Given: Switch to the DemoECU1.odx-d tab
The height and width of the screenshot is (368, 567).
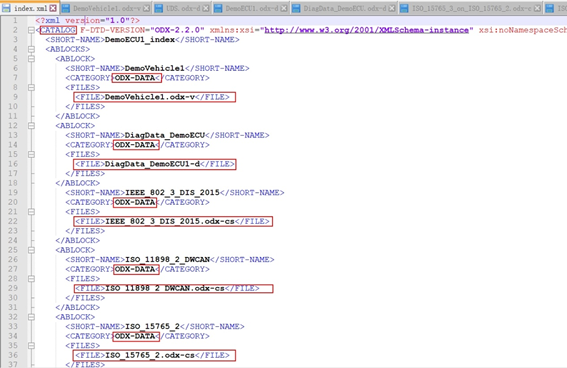Looking at the screenshot, I should tap(252, 8).
